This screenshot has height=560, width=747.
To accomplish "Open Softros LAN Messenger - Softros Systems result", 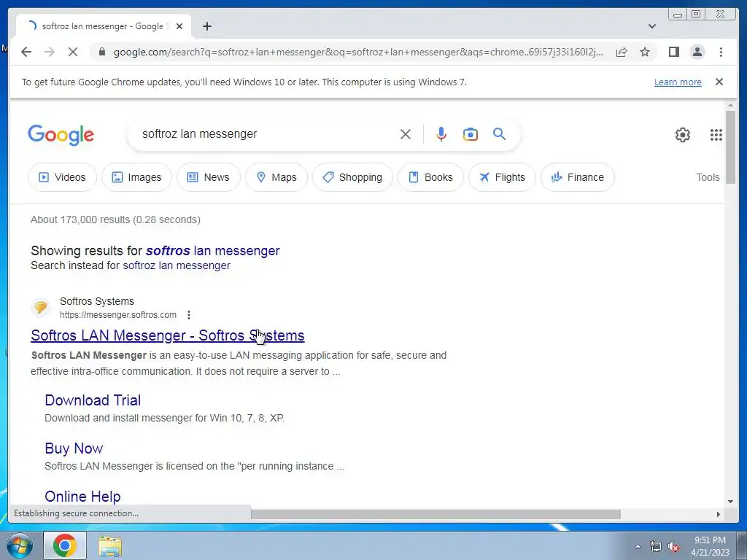I will pyautogui.click(x=168, y=335).
